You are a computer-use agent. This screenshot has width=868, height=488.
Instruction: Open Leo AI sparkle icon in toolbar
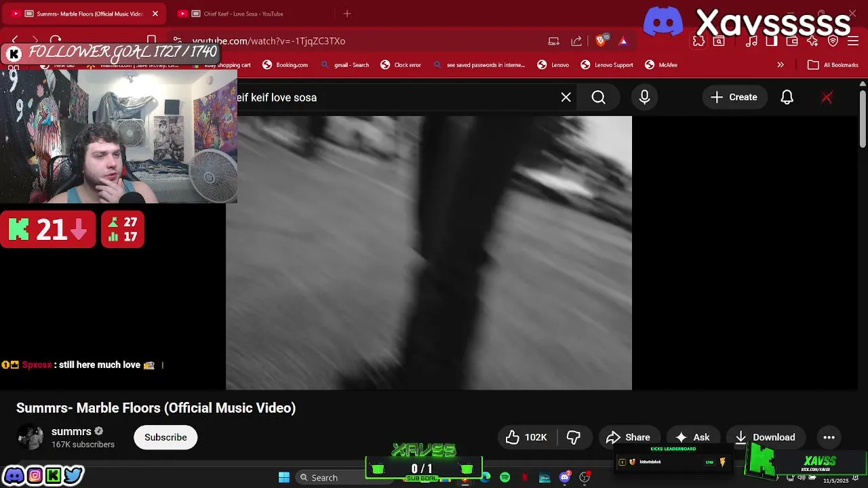click(x=812, y=41)
